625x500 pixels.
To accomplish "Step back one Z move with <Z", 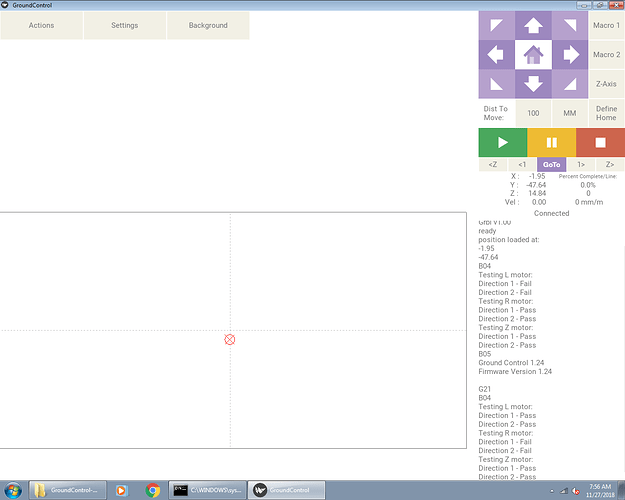I will (493, 165).
